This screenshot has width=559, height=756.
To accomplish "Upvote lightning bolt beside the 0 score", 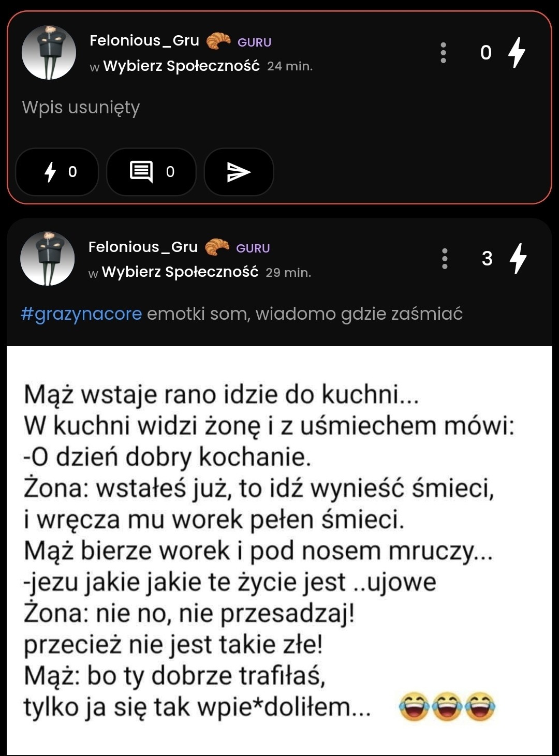I will click(517, 53).
